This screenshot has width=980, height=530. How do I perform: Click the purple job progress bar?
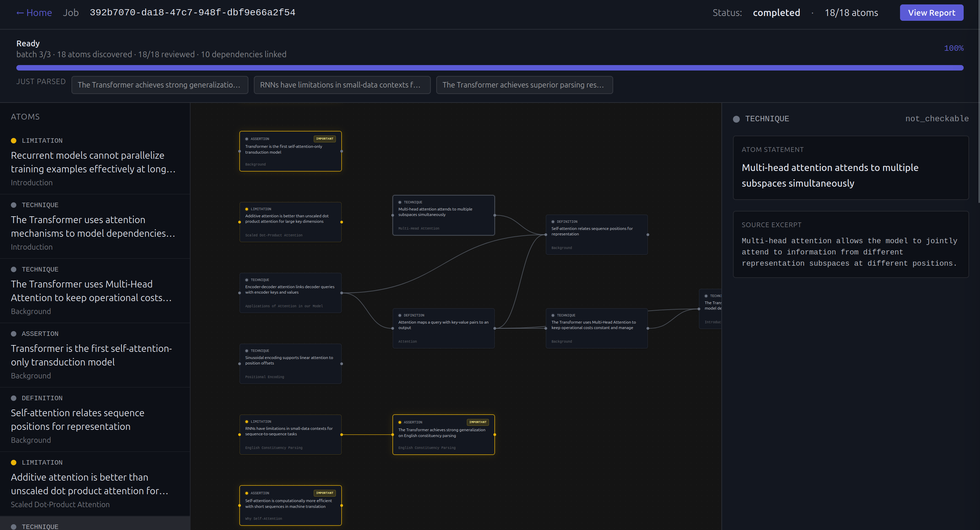489,68
